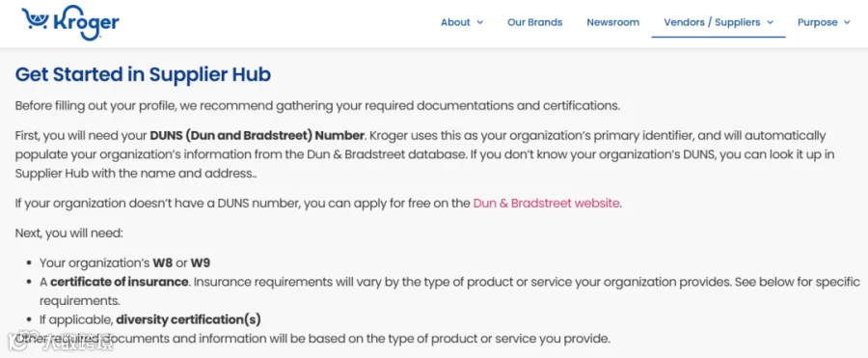
Task: Click the shopping cart icon in the Kroger logo
Action: point(37,19)
